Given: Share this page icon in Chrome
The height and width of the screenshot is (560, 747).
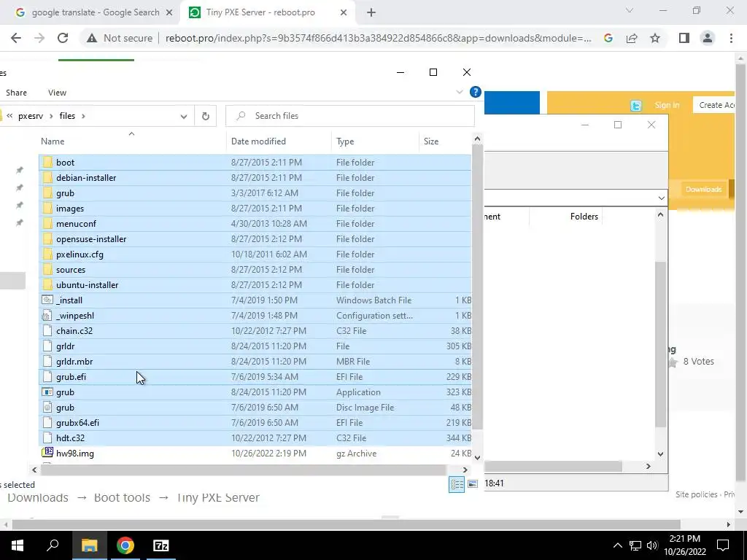Looking at the screenshot, I should [x=632, y=38].
